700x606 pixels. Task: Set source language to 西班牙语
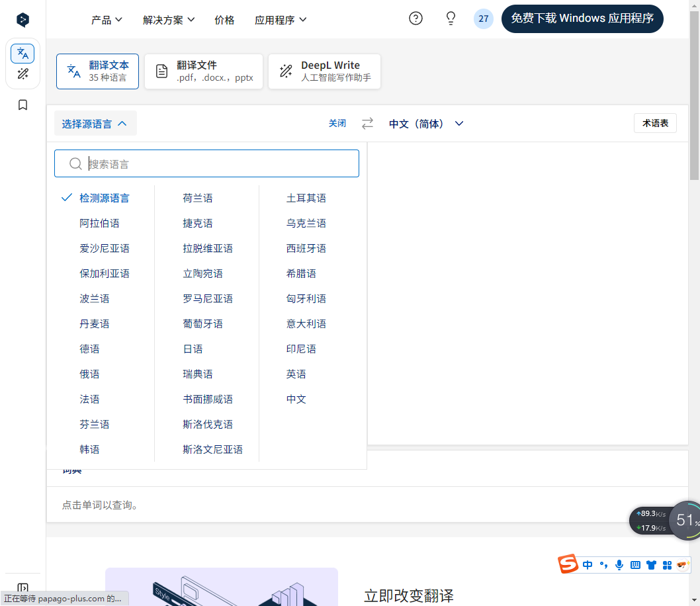coord(306,249)
